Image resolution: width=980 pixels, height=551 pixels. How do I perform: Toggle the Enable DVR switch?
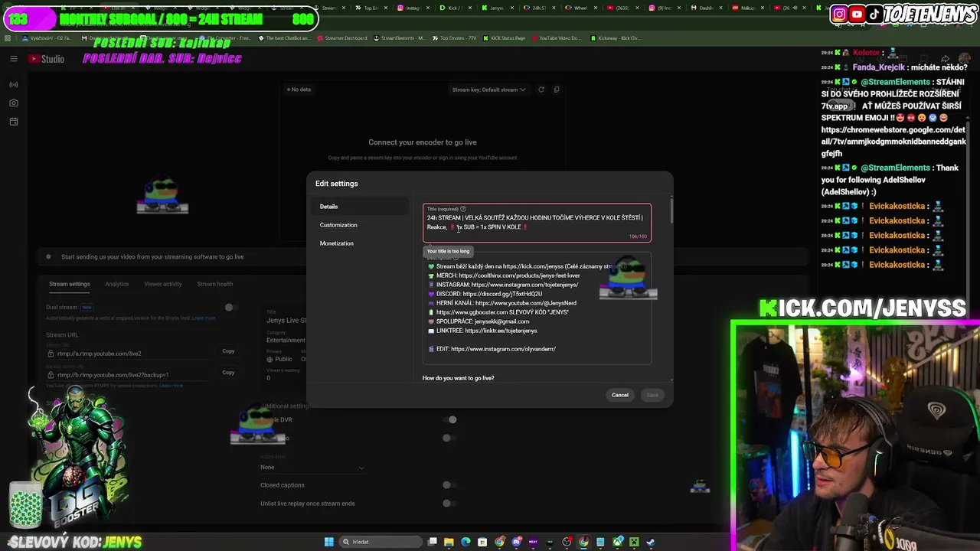(x=449, y=419)
